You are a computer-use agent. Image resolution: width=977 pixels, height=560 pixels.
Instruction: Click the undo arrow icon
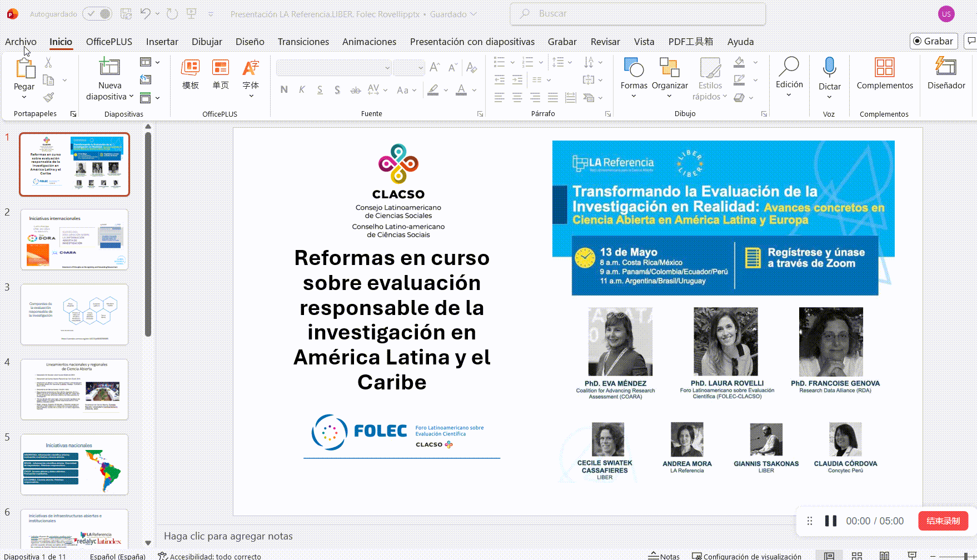point(146,14)
